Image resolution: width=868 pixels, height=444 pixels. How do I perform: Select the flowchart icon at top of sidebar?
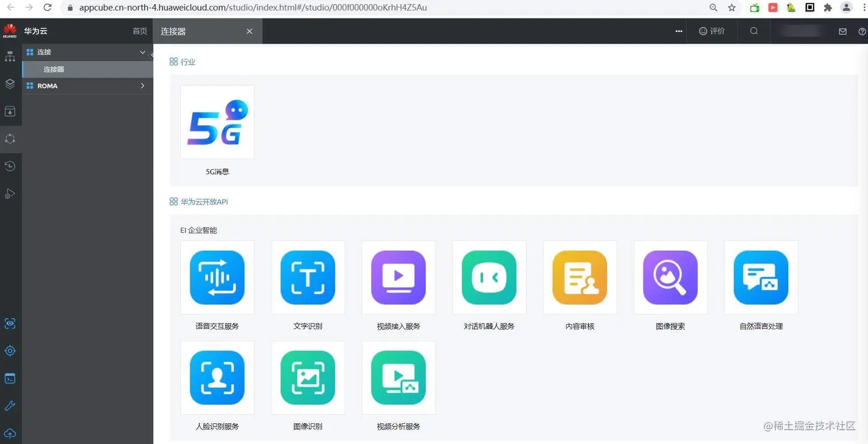click(10, 56)
